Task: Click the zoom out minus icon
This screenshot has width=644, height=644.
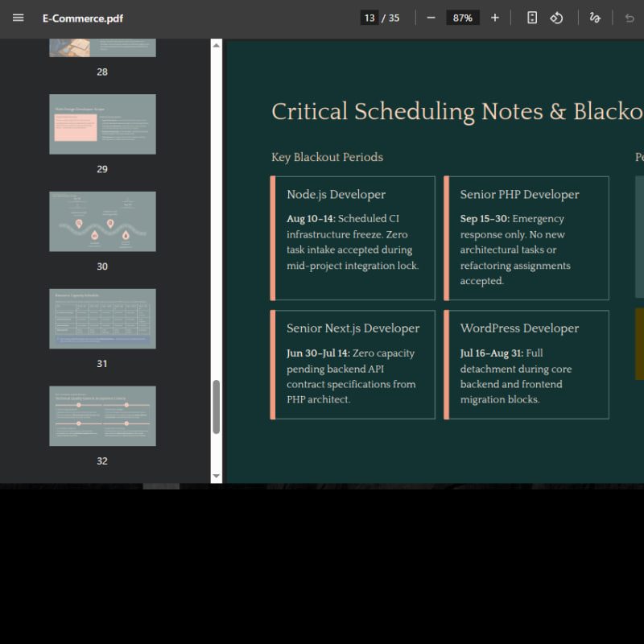Action: coord(431,18)
